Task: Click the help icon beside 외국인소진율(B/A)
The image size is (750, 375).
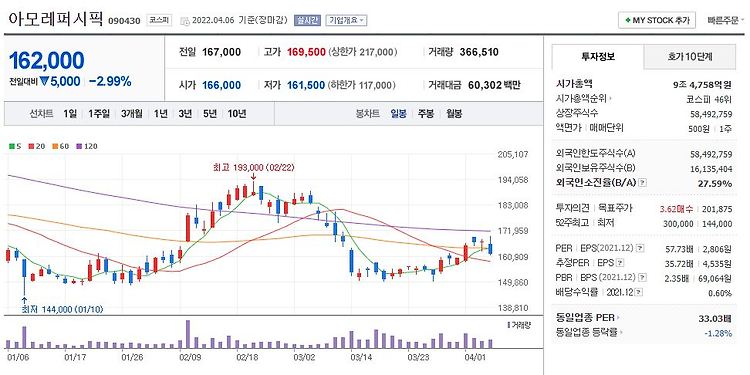Action: (643, 183)
